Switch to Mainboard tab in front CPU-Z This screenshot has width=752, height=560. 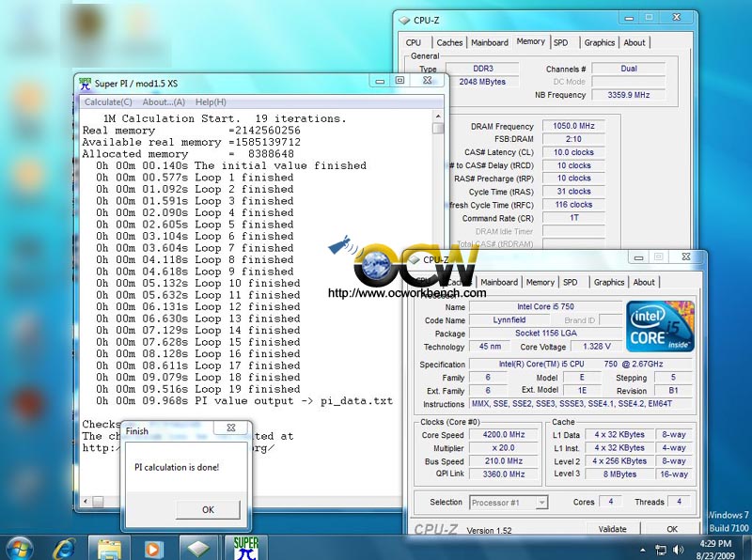499,283
